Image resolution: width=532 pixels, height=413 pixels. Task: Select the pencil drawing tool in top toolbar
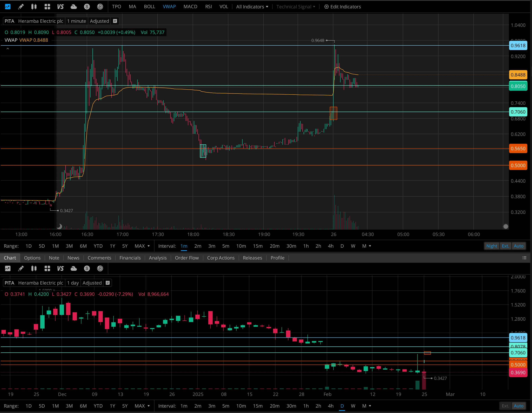[21, 7]
